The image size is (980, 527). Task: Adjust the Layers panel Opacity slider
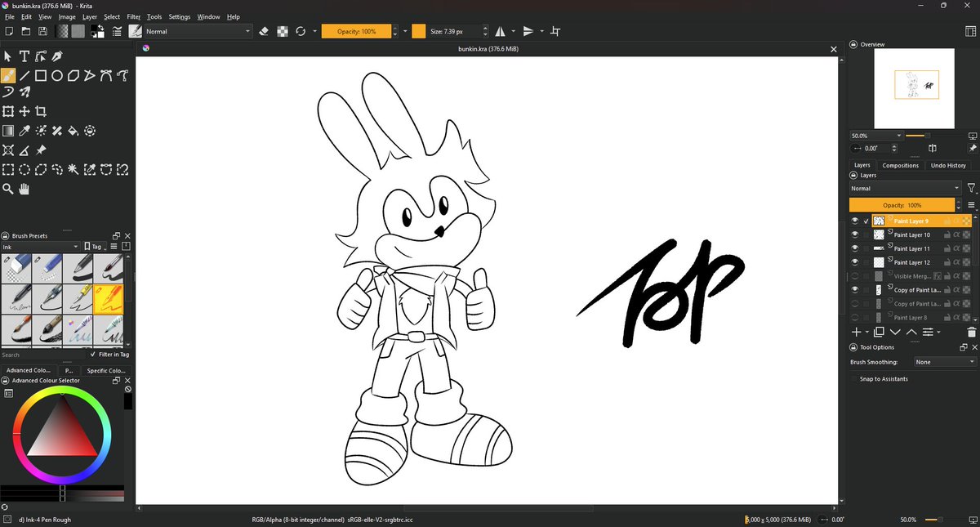(902, 205)
